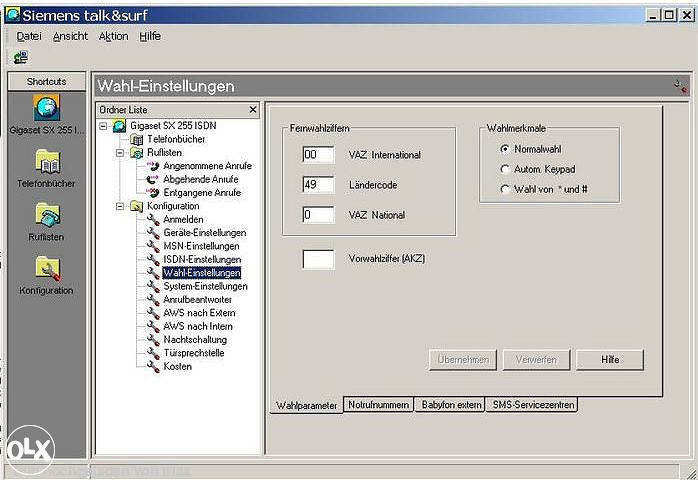Screen dimensions: 698x480
Task: Click the Vorwahlziffer (AKZ) input field
Action: coord(318,259)
